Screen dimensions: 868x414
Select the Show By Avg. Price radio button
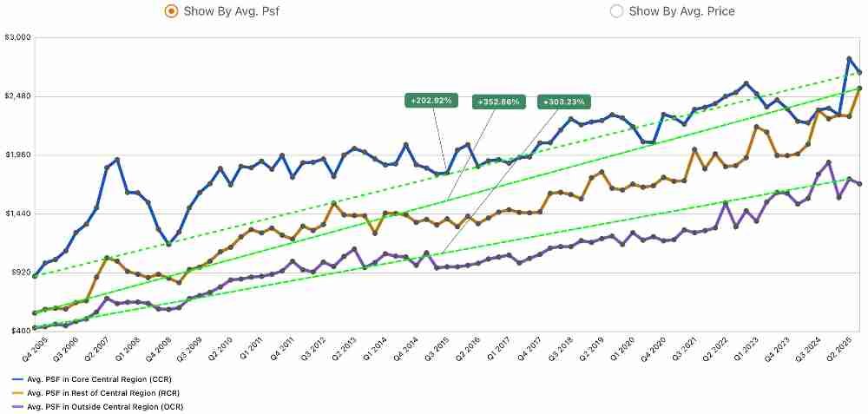pos(616,11)
